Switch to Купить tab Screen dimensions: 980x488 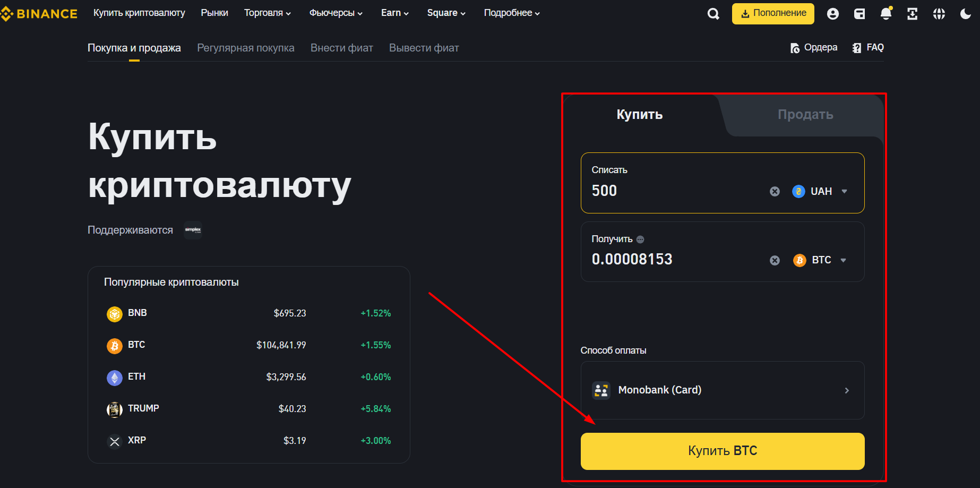(640, 115)
